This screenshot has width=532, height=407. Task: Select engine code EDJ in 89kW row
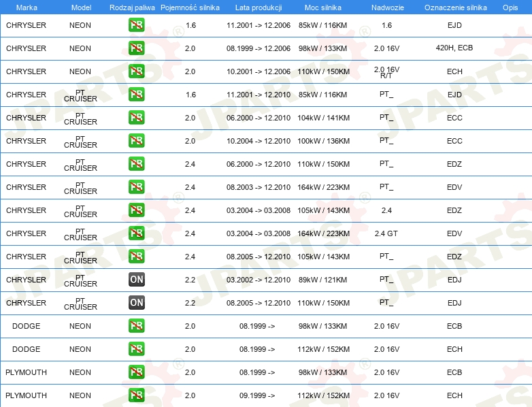click(454, 280)
